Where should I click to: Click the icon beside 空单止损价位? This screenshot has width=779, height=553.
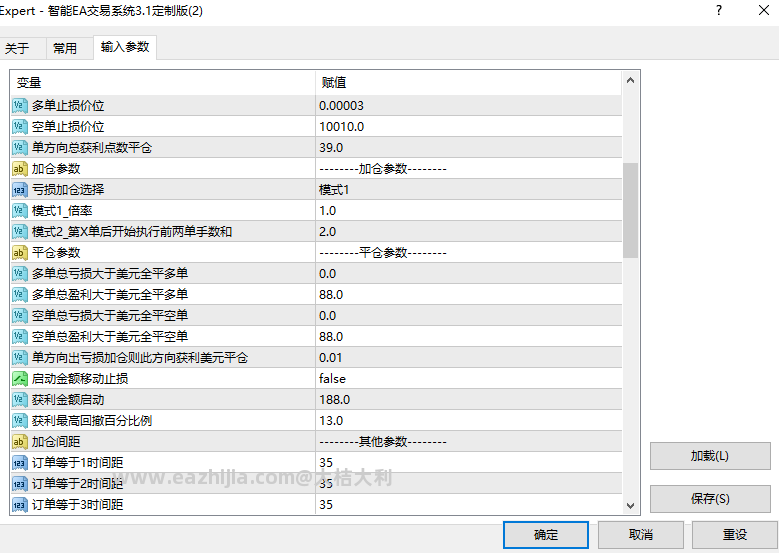[19, 126]
